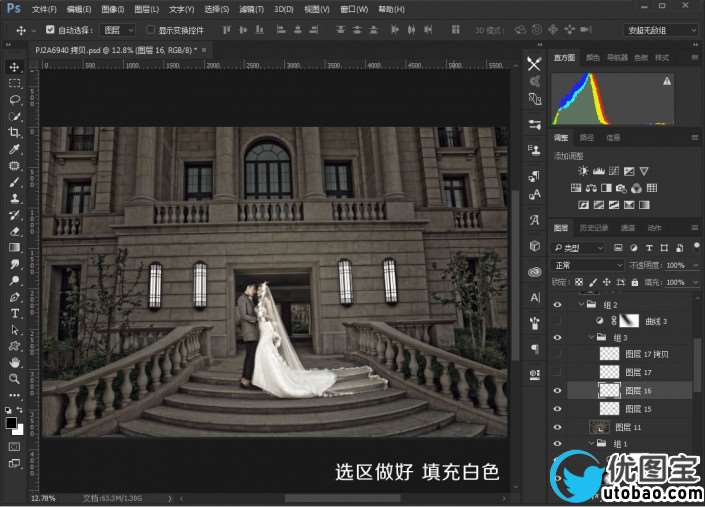
Task: Click the 12.78% zoom level field
Action: click(43, 498)
